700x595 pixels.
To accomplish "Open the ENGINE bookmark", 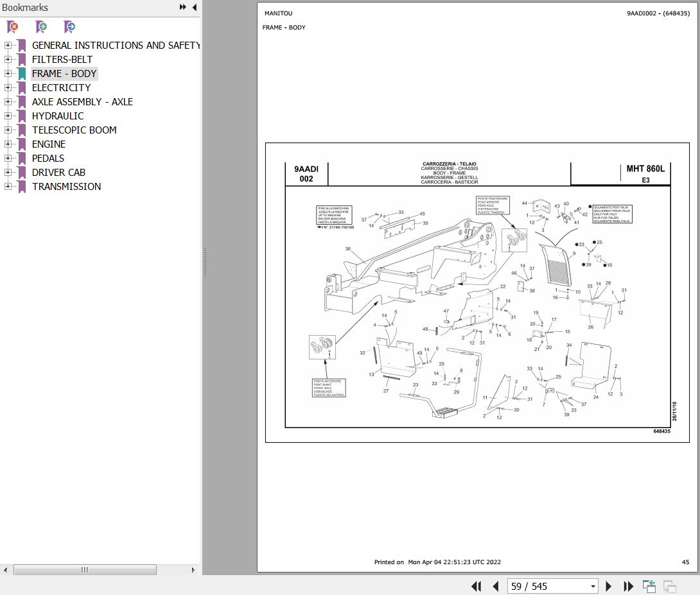I will [x=49, y=144].
